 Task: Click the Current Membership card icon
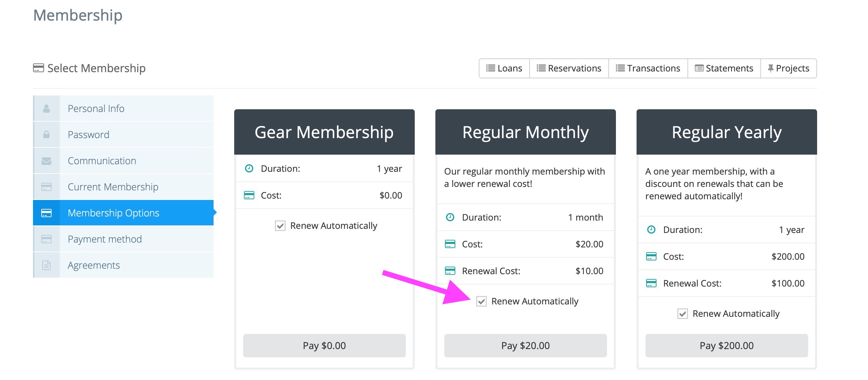46,187
